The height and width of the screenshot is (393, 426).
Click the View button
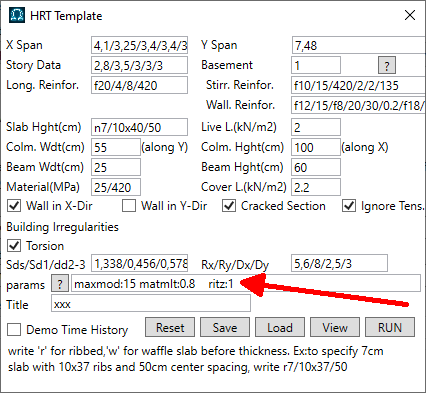click(335, 327)
